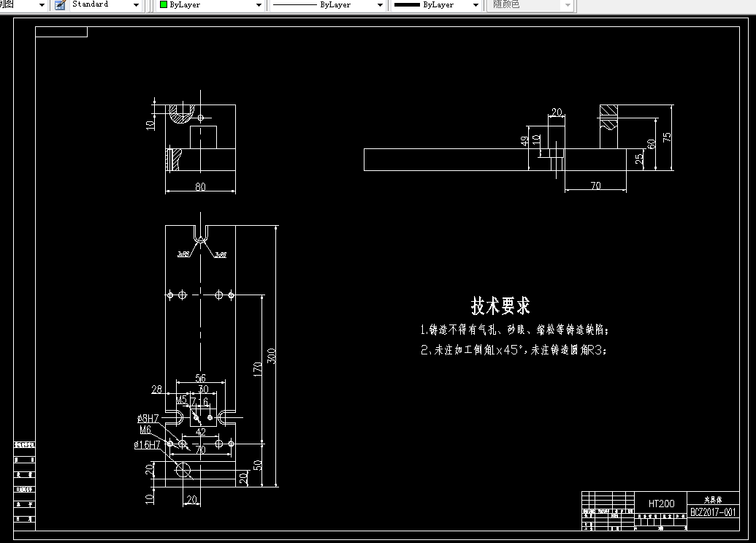Select the 56 dimension text
The image size is (756, 543).
pos(200,378)
